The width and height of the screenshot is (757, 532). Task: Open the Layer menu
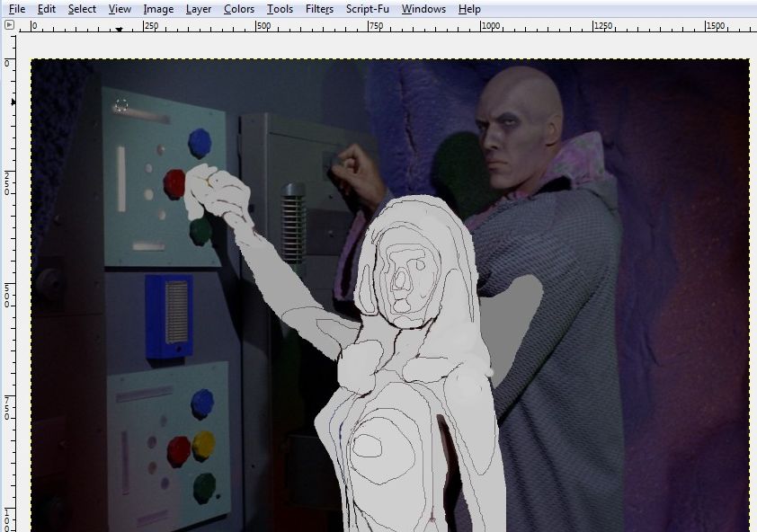point(199,9)
